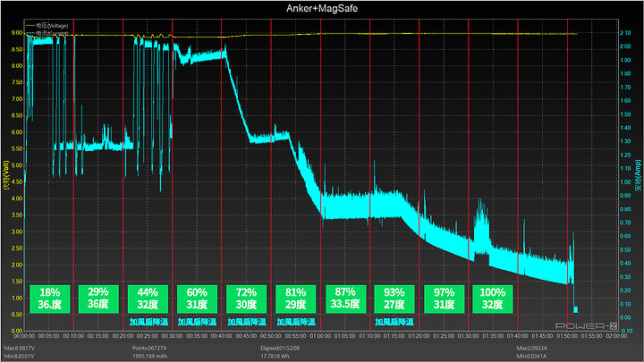Screen dimensions: 644x362
Task: Click the Anker+MagSafe chart title
Action: pyautogui.click(x=322, y=8)
